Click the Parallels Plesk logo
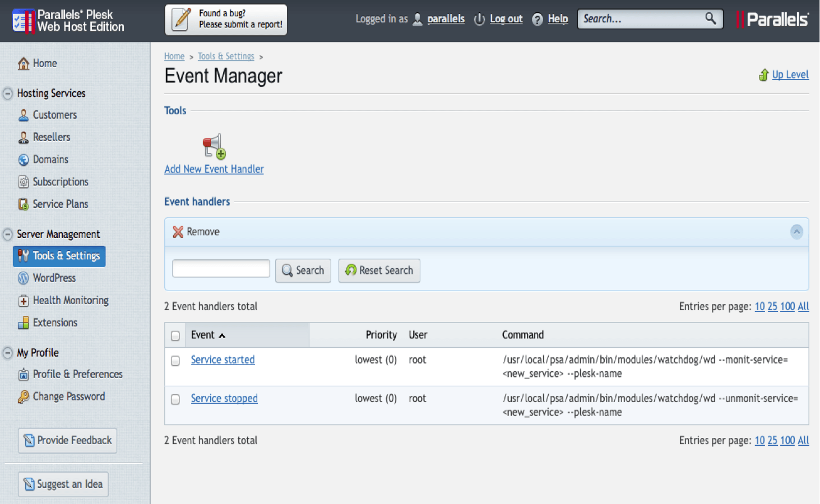Screen dimensions: 820x504 68,21
